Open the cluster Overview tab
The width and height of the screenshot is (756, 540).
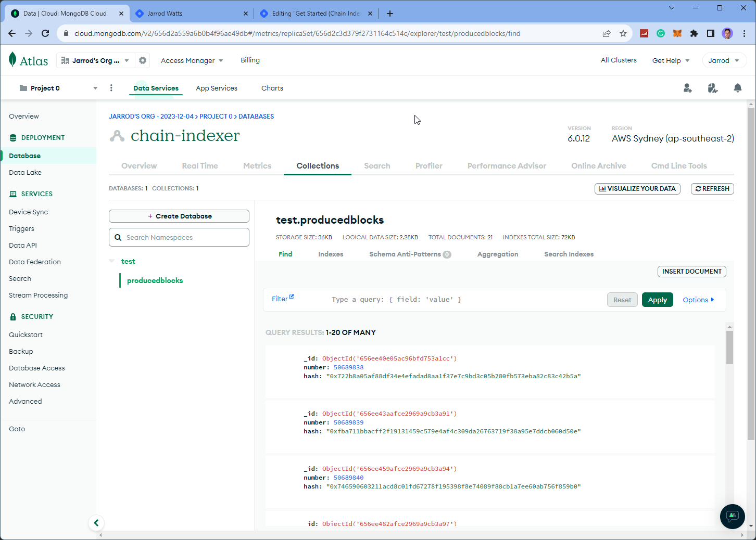[139, 165]
